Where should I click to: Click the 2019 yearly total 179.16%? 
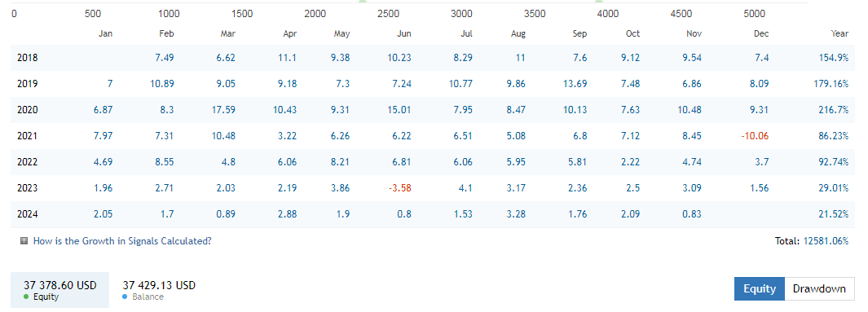[831, 84]
